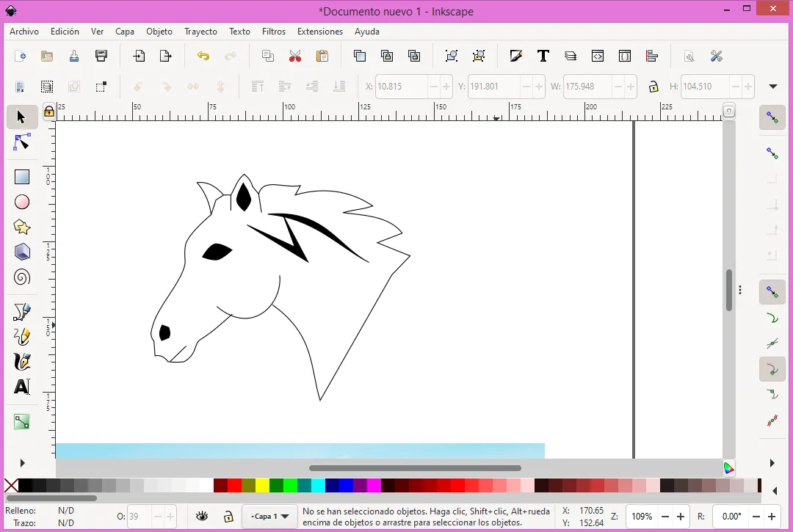Open the text and font dialog

click(543, 57)
